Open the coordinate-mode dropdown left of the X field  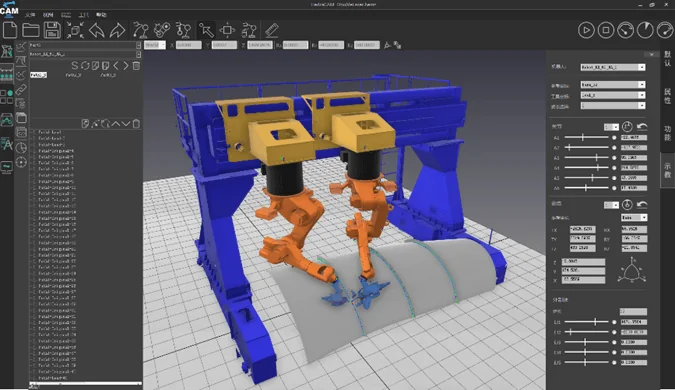(x=155, y=45)
